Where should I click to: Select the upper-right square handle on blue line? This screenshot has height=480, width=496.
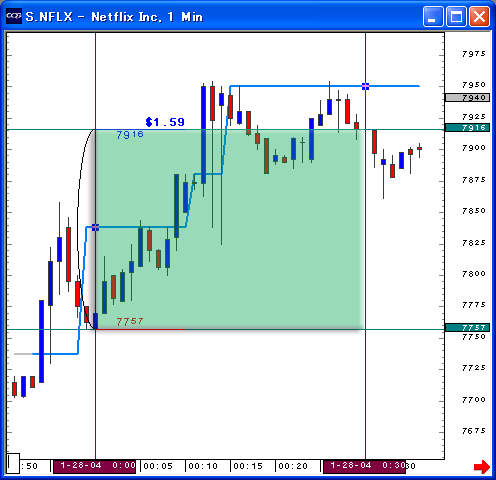click(x=365, y=86)
